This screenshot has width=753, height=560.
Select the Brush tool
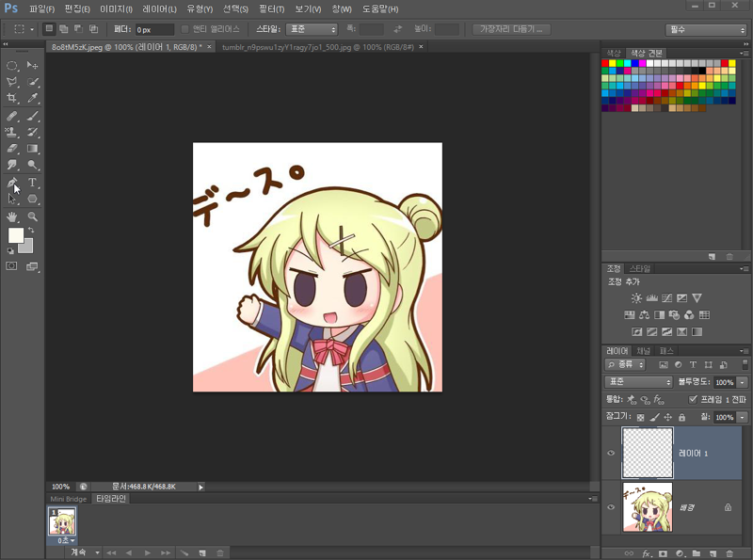(32, 116)
